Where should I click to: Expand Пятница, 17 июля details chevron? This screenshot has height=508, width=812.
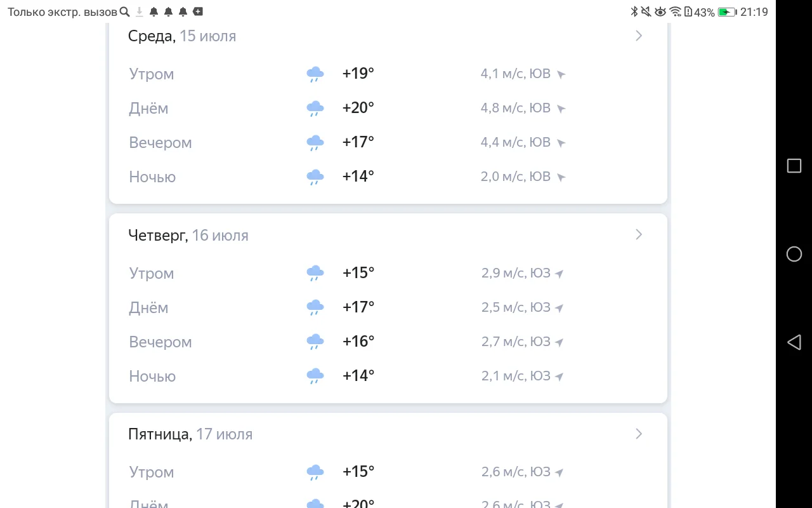pos(638,434)
